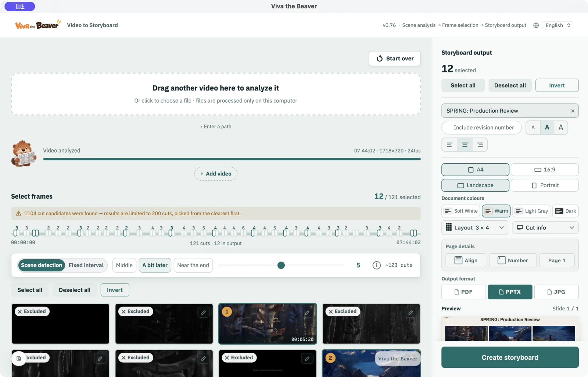This screenshot has height=377, width=588.
Task: Click the screen-share icon in the title bar
Action: click(20, 6)
